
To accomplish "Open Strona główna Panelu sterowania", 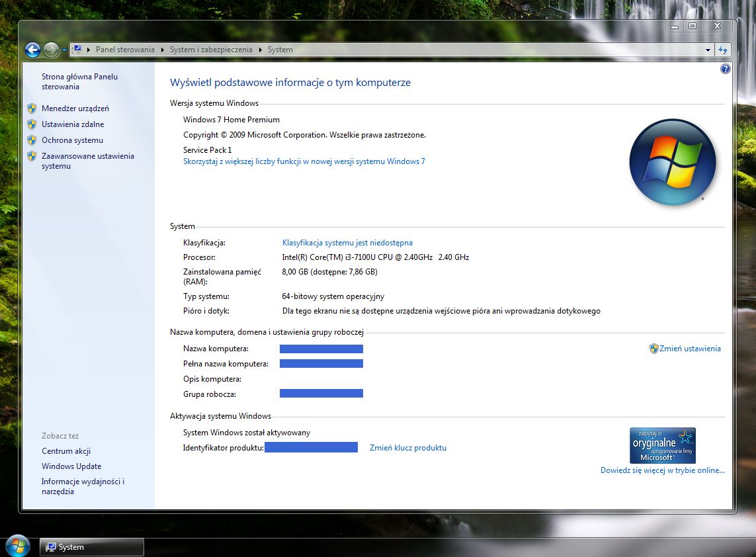I will [79, 81].
